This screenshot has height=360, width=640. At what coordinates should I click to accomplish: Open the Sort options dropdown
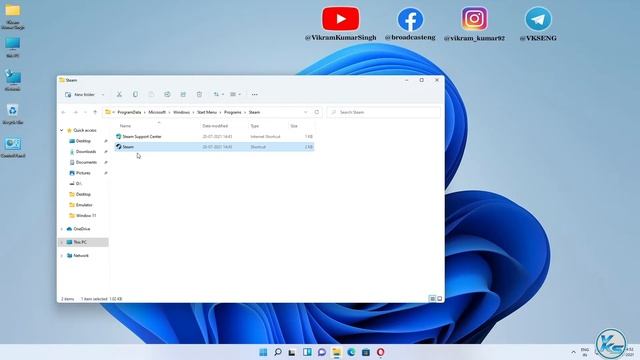(x=218, y=94)
